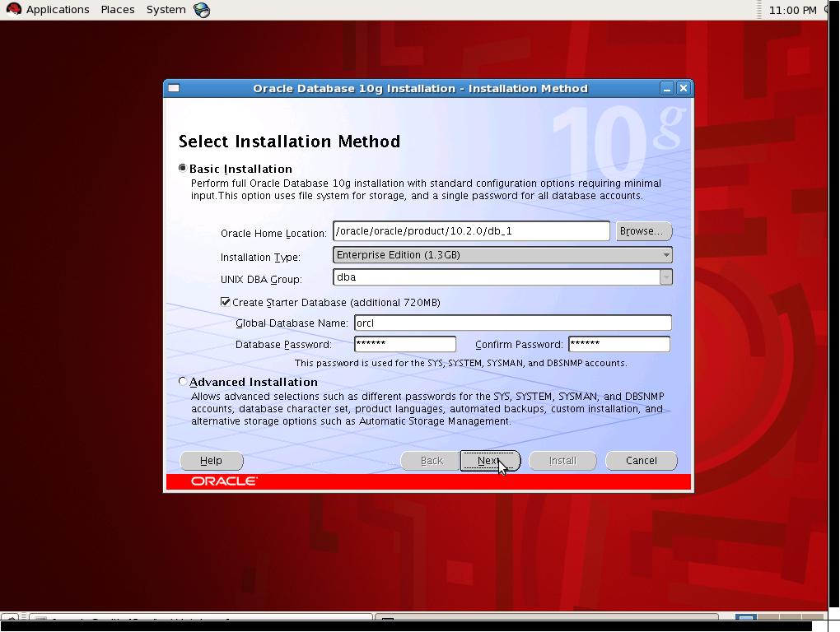Minimize the Oracle installer window
Image resolution: width=840 pixels, height=632 pixels.
[667, 89]
